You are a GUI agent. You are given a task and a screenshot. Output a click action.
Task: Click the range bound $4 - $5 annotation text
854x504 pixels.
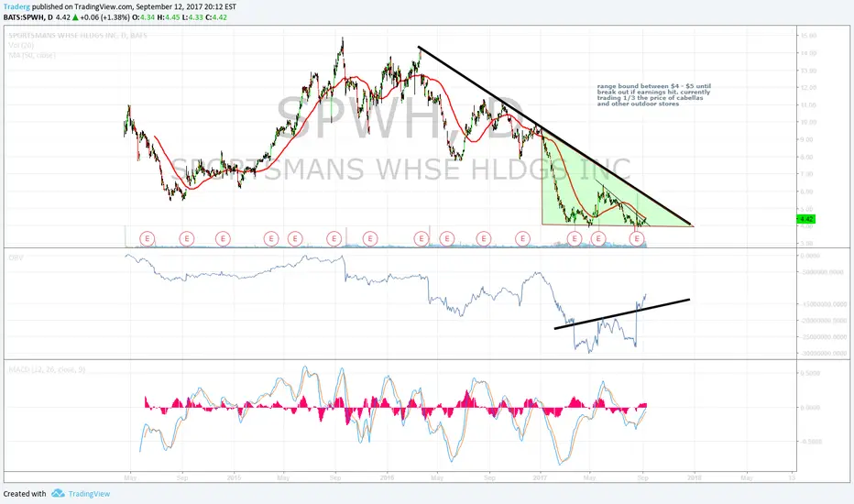[x=653, y=94]
